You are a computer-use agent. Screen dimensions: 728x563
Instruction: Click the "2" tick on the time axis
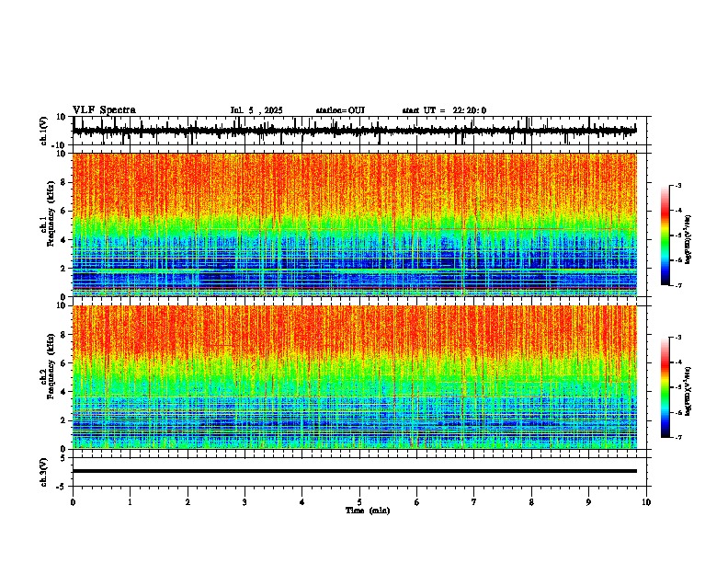pos(188,502)
